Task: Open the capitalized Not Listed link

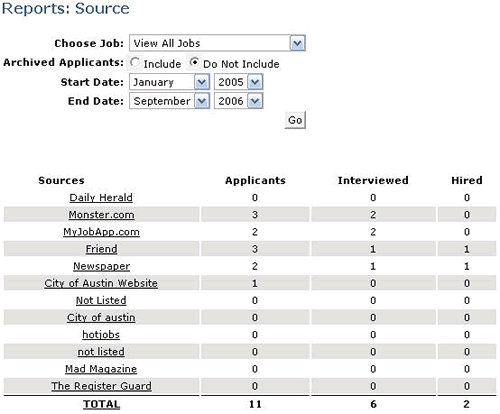Action: (101, 301)
